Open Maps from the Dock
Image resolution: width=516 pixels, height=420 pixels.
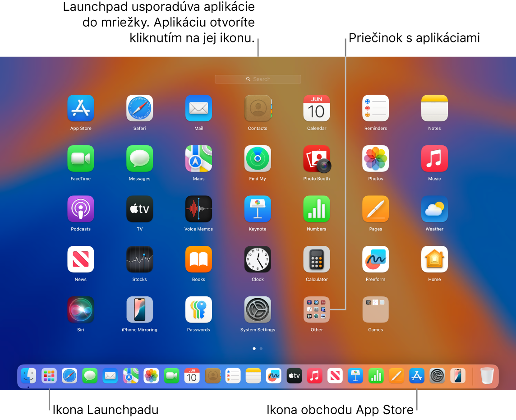click(131, 376)
